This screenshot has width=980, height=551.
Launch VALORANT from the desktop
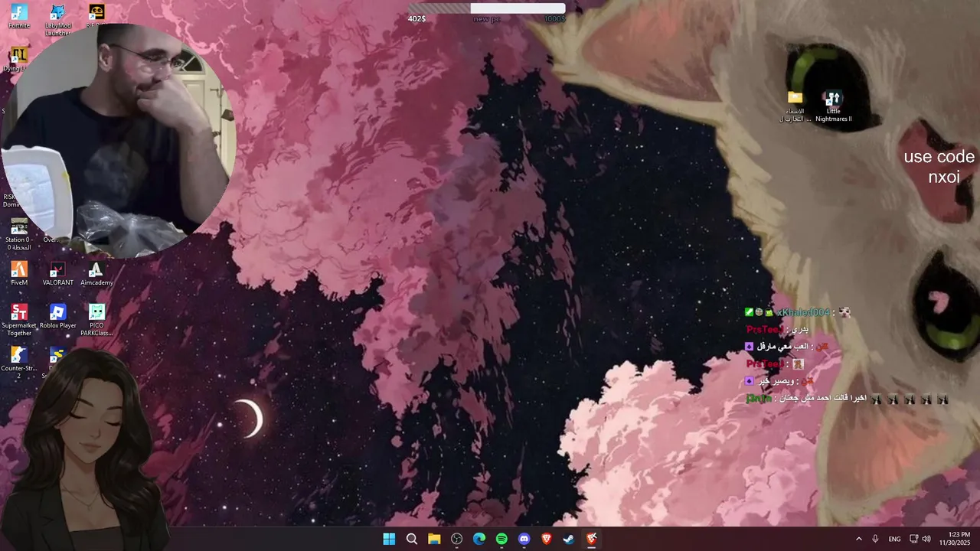57,274
